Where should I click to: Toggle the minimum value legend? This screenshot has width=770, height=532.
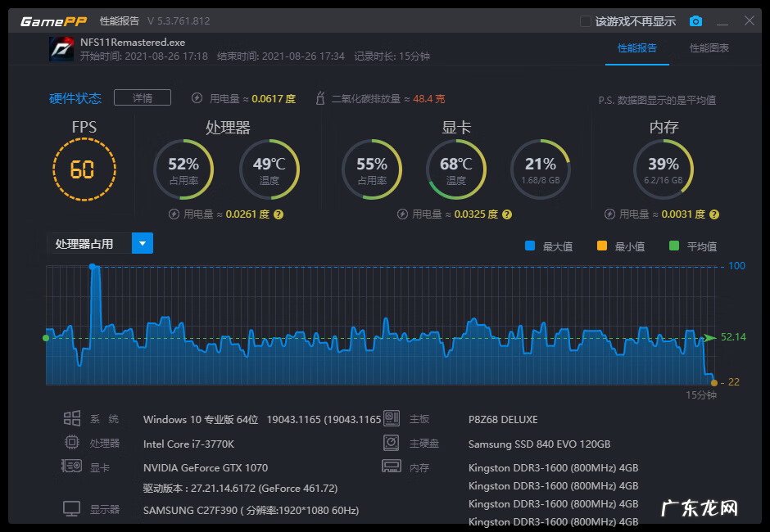point(602,246)
